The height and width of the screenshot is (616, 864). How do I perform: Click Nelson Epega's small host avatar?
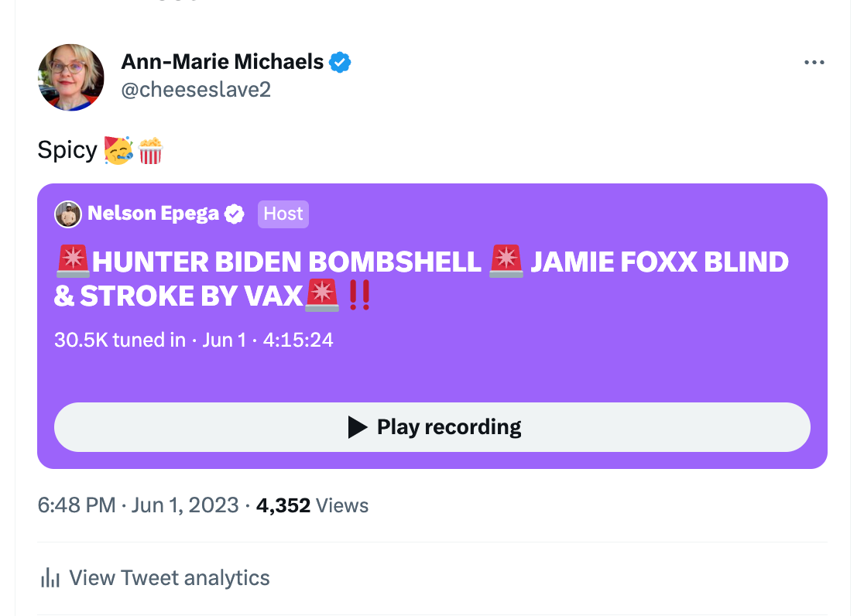(68, 214)
